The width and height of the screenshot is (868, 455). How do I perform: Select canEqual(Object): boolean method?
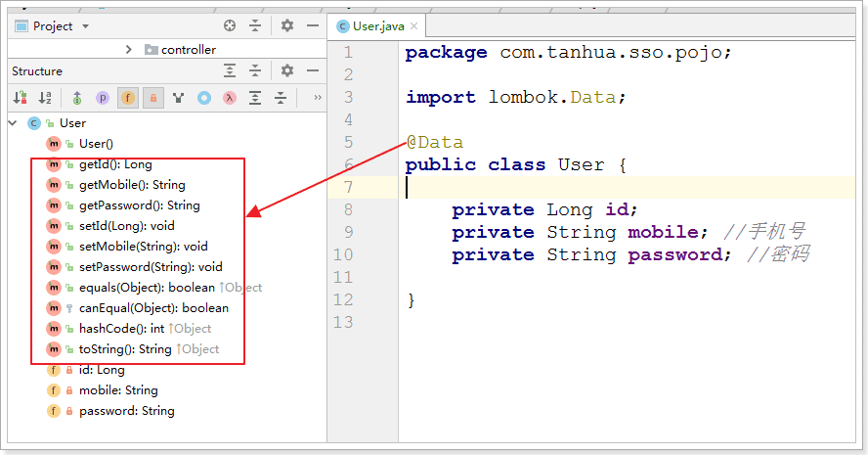point(153,307)
